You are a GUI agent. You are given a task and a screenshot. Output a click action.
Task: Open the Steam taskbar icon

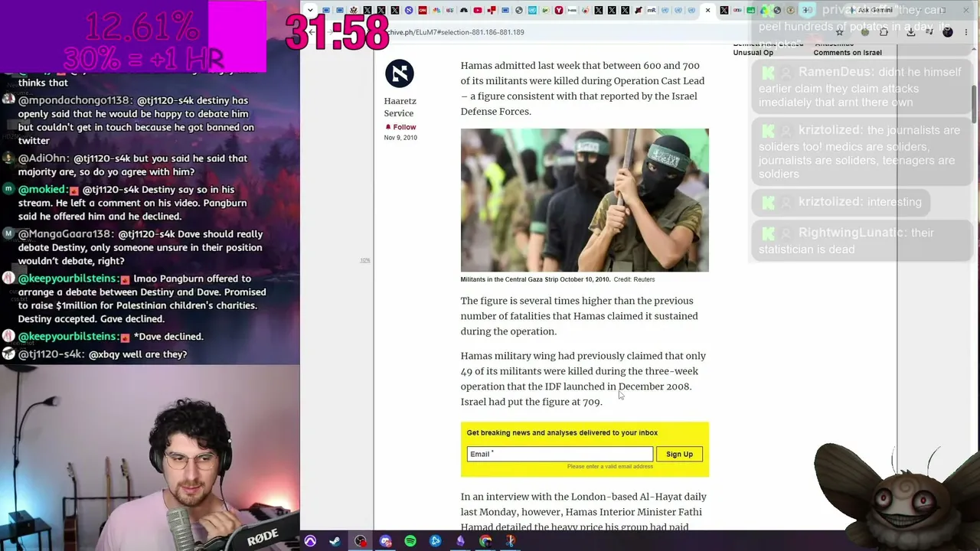[335, 541]
